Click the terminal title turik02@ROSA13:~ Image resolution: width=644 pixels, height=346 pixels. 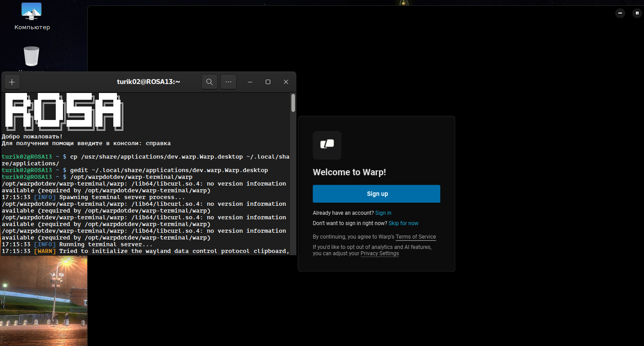click(x=148, y=82)
